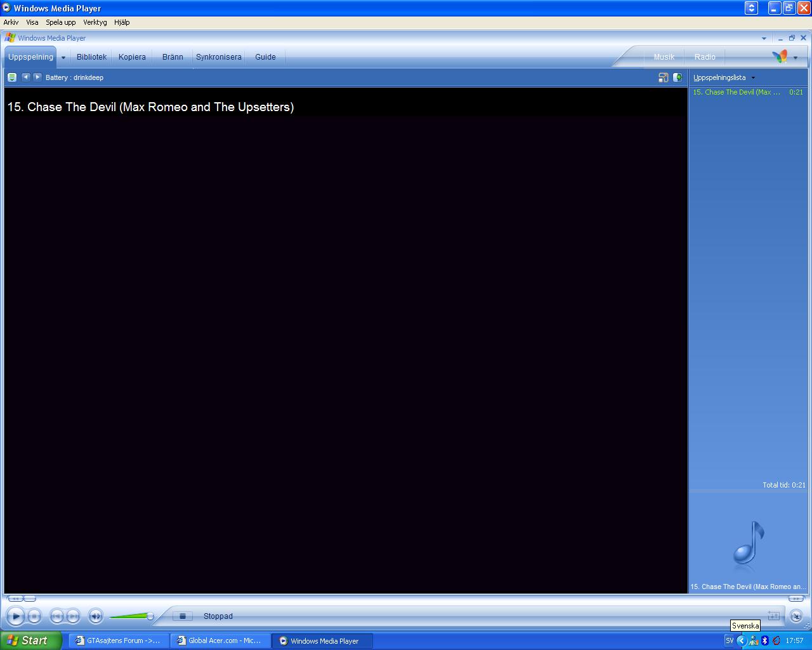Open the Visa menu
The height and width of the screenshot is (650, 812).
[x=32, y=22]
